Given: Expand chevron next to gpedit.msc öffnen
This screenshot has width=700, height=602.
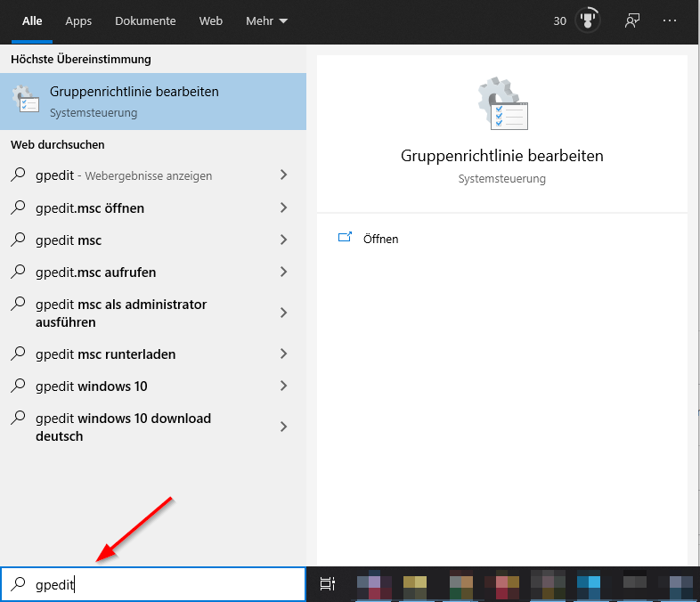Looking at the screenshot, I should 283,207.
